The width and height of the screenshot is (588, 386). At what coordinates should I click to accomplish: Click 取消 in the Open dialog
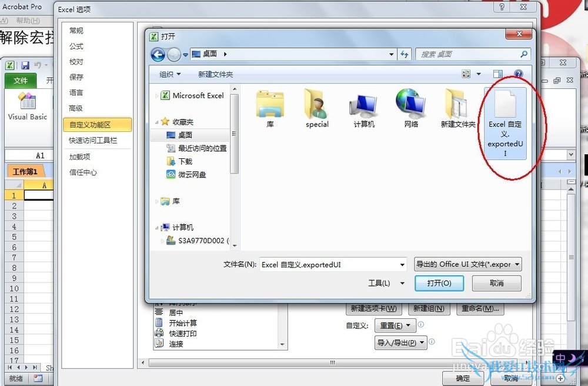[x=496, y=283]
